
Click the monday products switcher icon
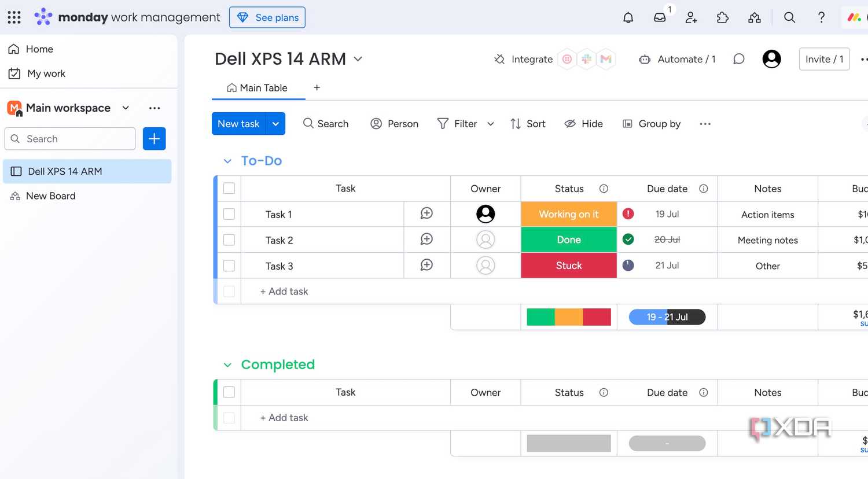854,17
